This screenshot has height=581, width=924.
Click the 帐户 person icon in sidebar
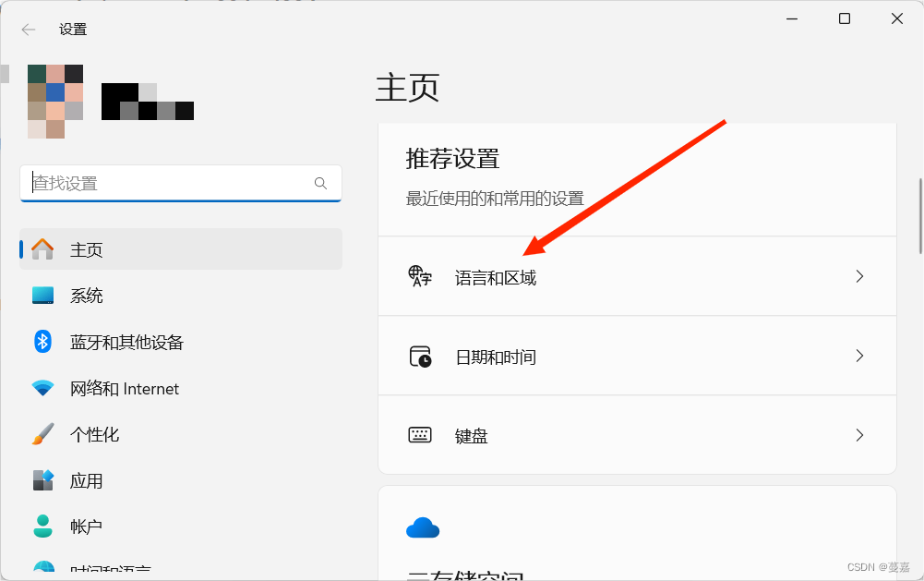pos(42,527)
